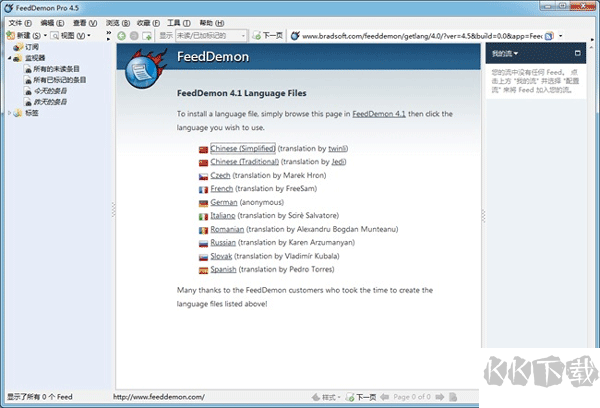Click the address bar URL field
Screen dimensions: 600x408
point(422,36)
